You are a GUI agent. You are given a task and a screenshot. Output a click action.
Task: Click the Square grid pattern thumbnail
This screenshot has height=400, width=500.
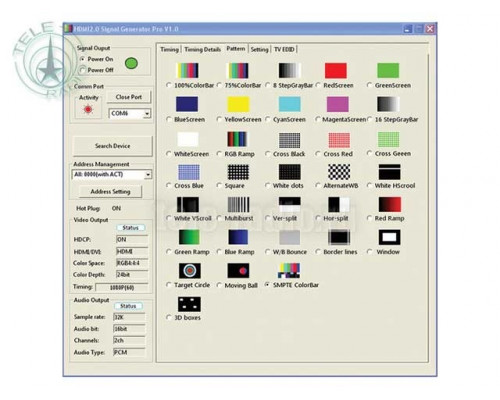[238, 172]
